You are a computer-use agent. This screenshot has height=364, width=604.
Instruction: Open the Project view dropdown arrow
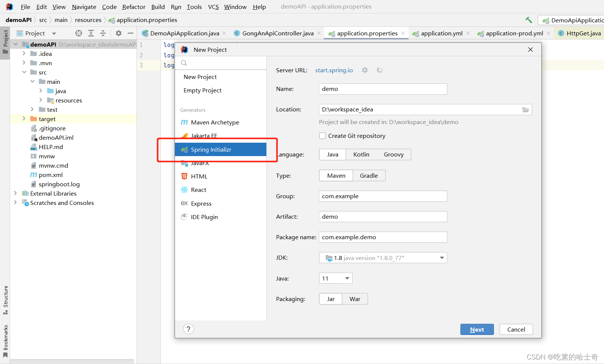(x=54, y=34)
